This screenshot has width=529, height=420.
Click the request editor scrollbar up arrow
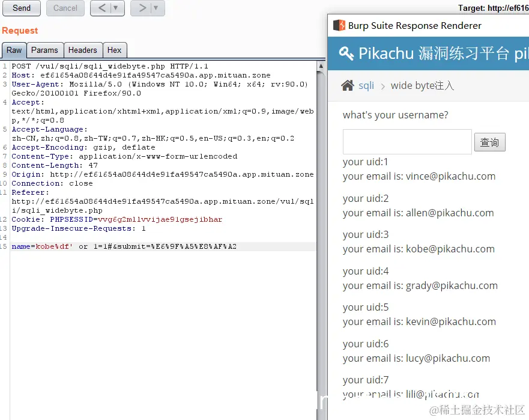coord(321,66)
